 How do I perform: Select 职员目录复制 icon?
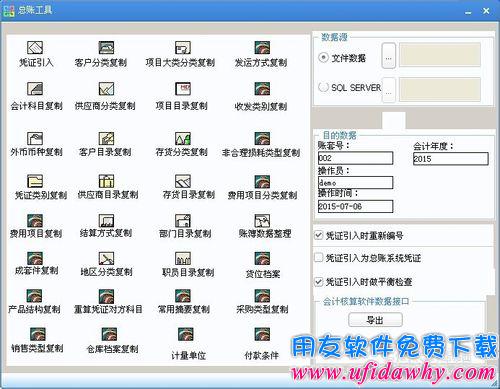click(x=183, y=258)
